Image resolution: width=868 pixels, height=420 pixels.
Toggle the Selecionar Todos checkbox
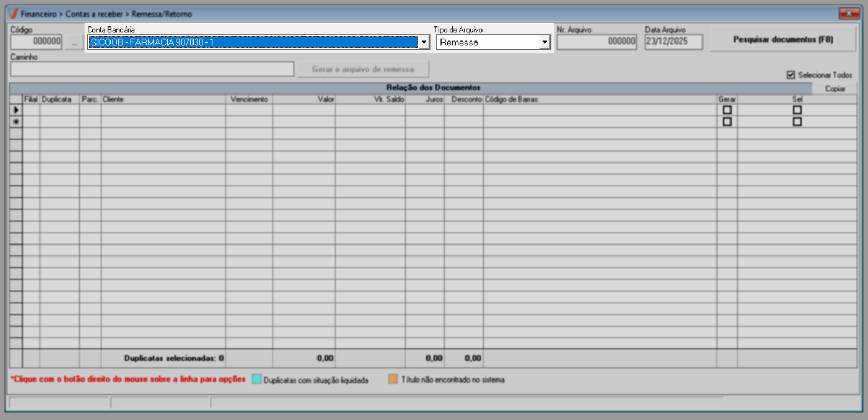pos(791,75)
